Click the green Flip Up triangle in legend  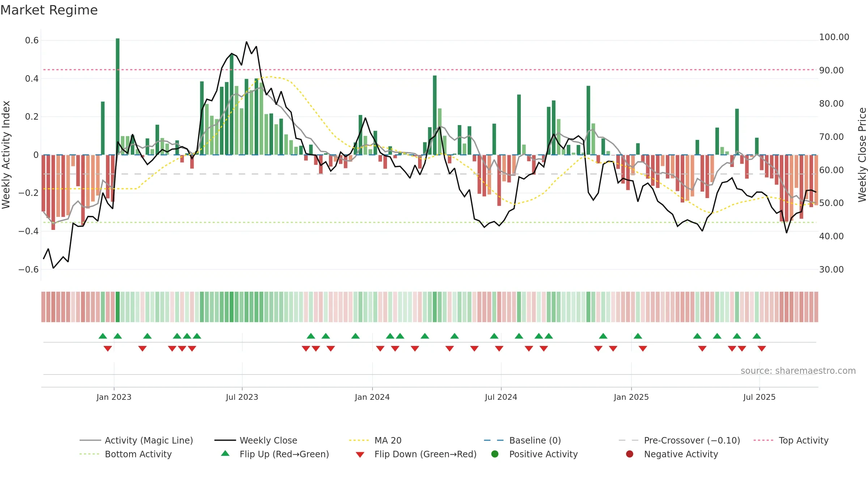pos(225,453)
